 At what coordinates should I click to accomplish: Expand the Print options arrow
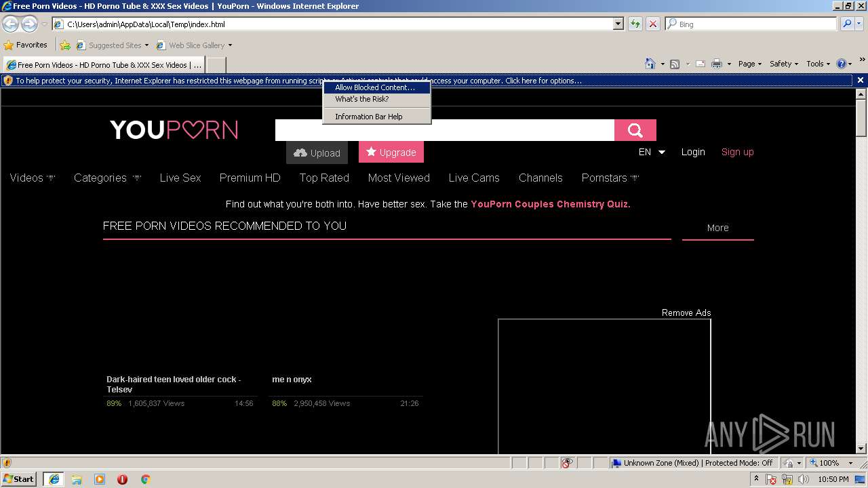coord(729,64)
